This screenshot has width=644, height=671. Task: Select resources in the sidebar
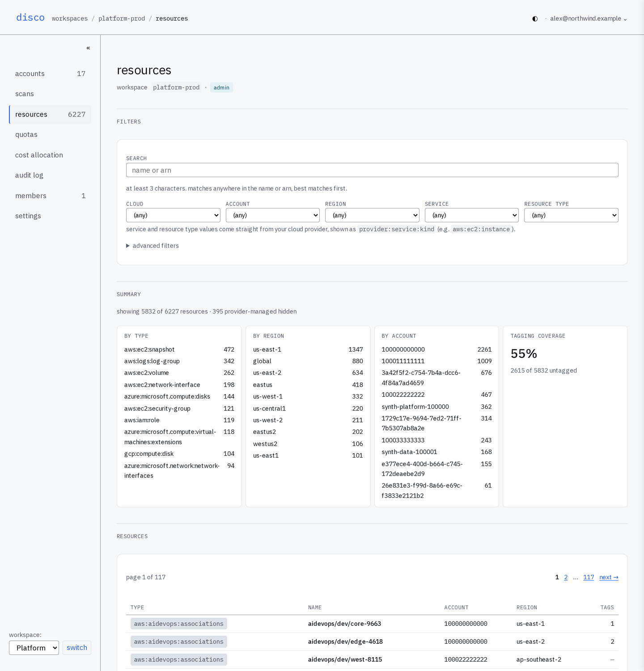(x=50, y=115)
